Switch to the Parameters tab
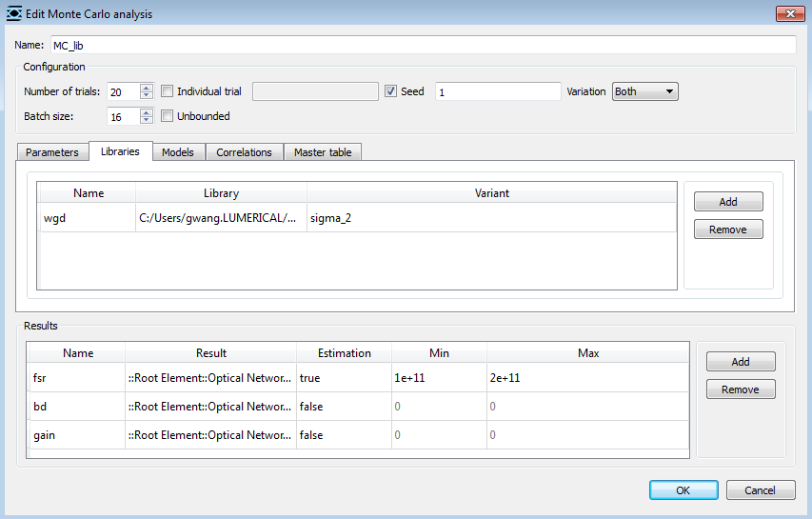The height and width of the screenshot is (519, 812). point(51,152)
